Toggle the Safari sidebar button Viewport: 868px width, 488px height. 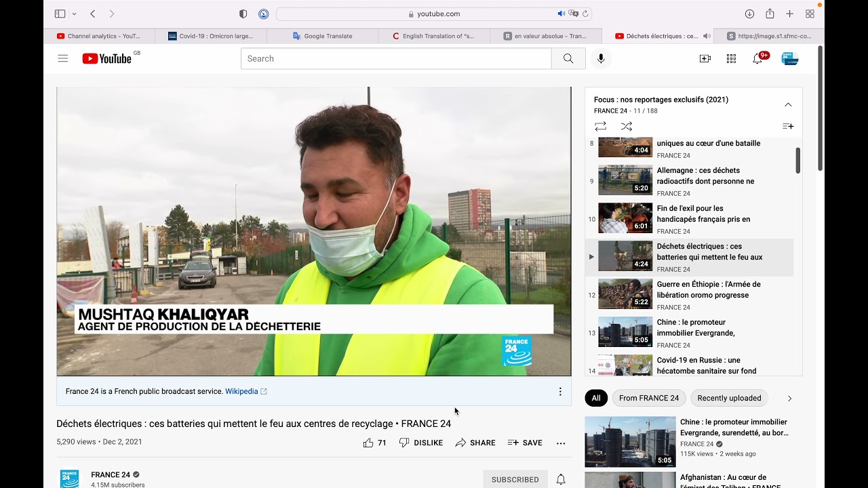[60, 14]
